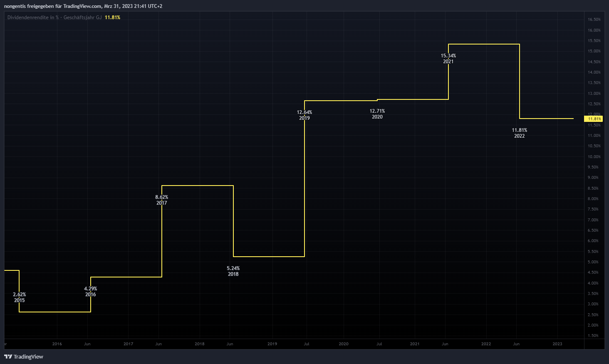609x364 pixels.
Task: Select 10.00% on the price scale
Action: (594, 157)
